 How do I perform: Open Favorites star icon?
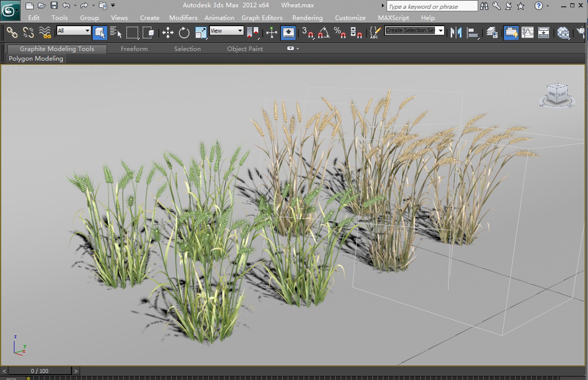click(x=521, y=6)
